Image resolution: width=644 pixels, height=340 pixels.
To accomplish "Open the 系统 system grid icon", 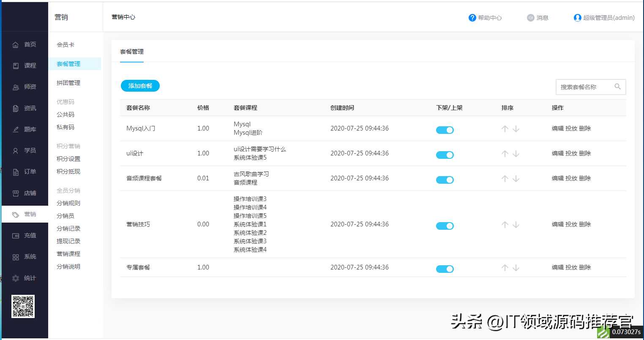I will [x=16, y=257].
